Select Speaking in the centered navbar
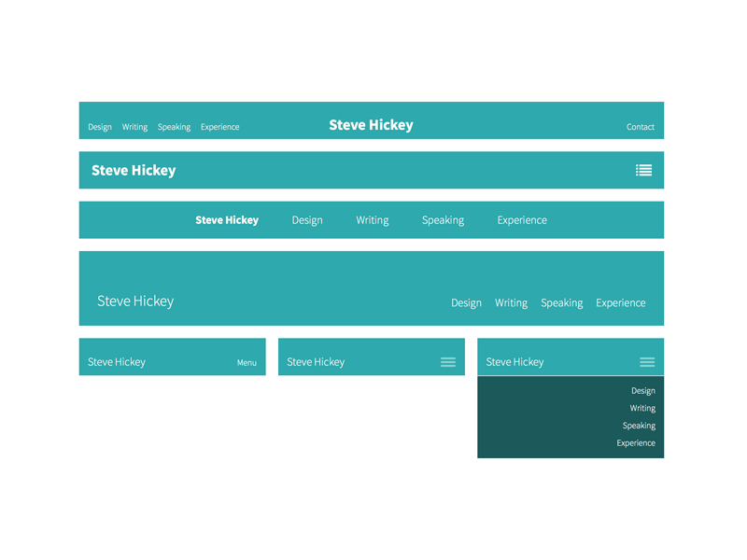The image size is (747, 560). (443, 219)
